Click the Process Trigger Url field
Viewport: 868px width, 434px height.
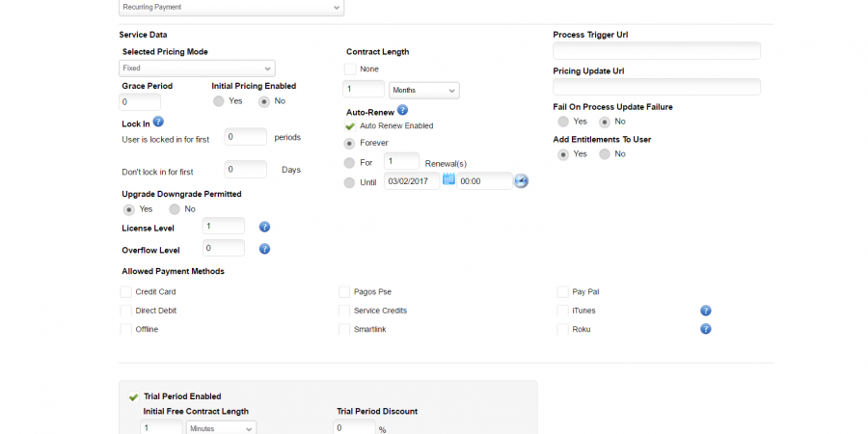pos(656,51)
